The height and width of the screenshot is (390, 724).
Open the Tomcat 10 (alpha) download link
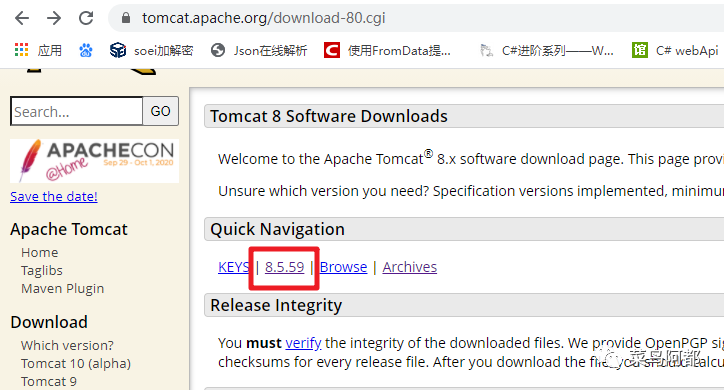click(76, 364)
